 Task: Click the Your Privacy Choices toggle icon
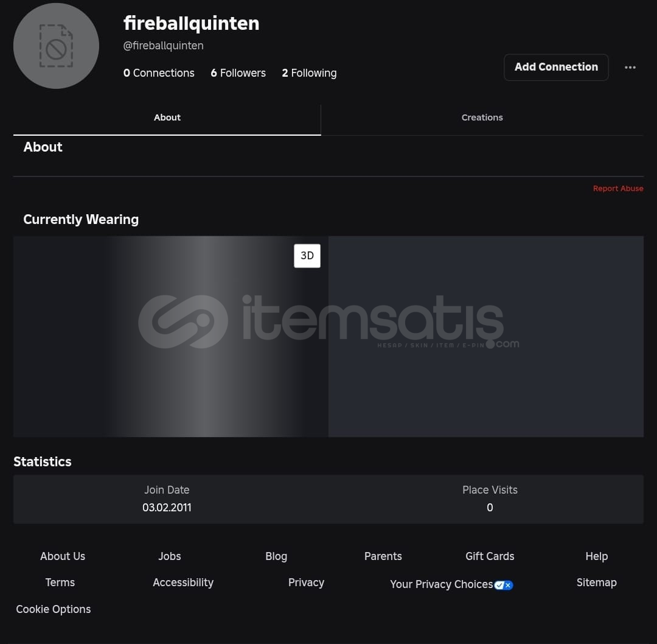point(504,585)
